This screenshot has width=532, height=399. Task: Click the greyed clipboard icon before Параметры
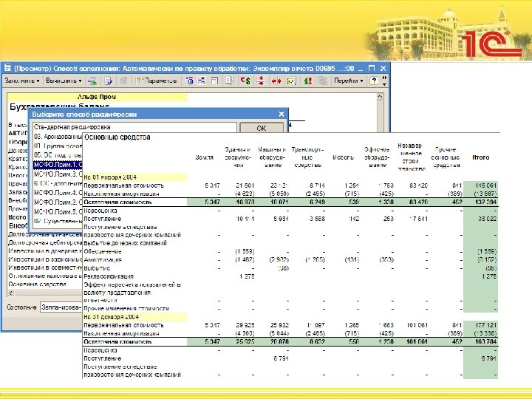(124, 81)
